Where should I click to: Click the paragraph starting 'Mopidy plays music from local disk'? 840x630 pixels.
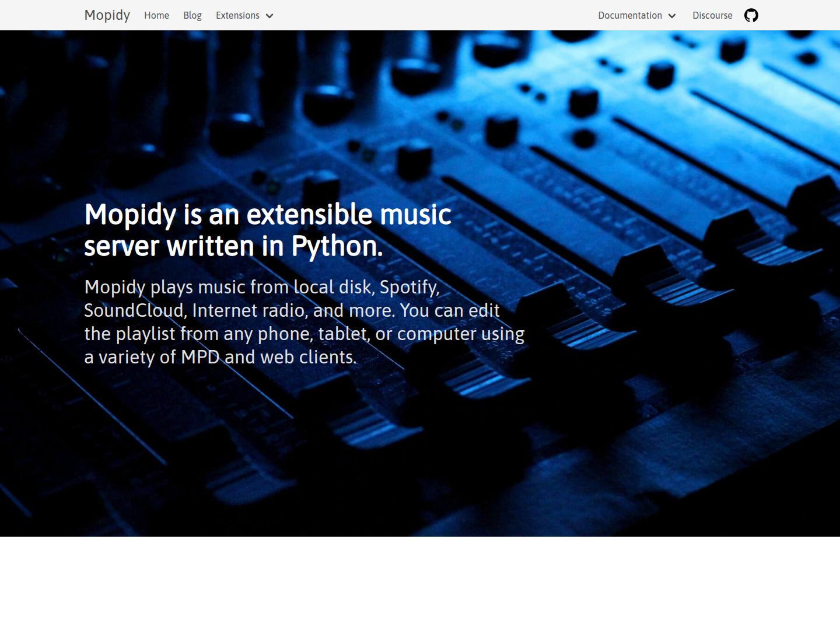click(x=304, y=322)
